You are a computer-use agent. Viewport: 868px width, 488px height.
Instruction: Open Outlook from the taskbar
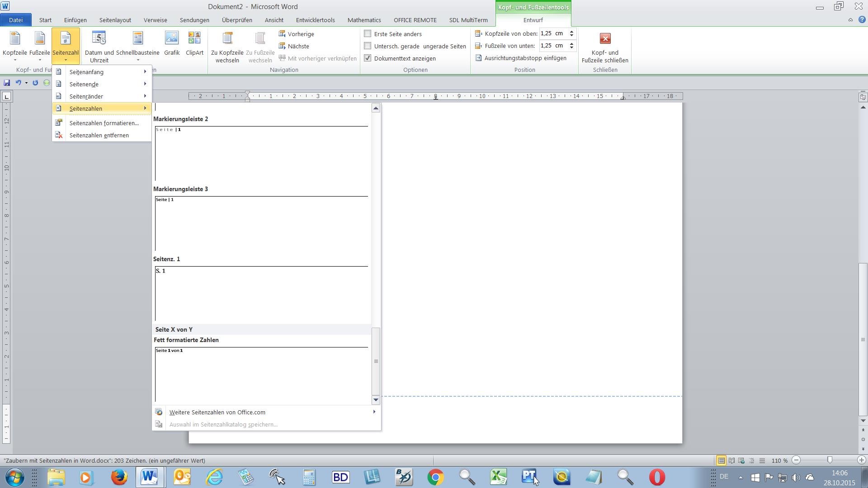click(x=182, y=477)
